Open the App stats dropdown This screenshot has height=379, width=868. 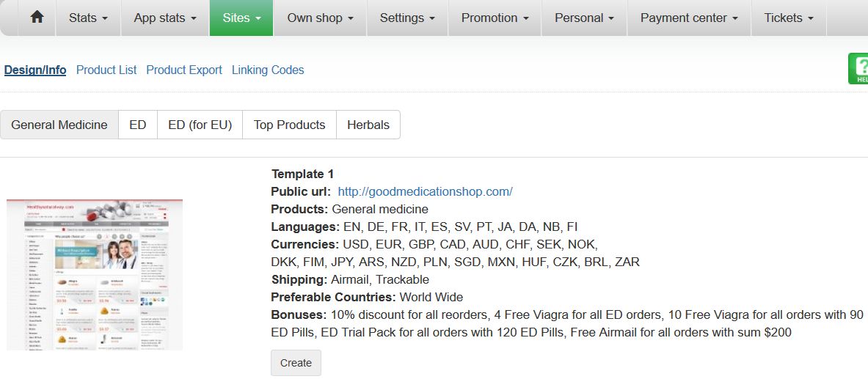pyautogui.click(x=165, y=18)
